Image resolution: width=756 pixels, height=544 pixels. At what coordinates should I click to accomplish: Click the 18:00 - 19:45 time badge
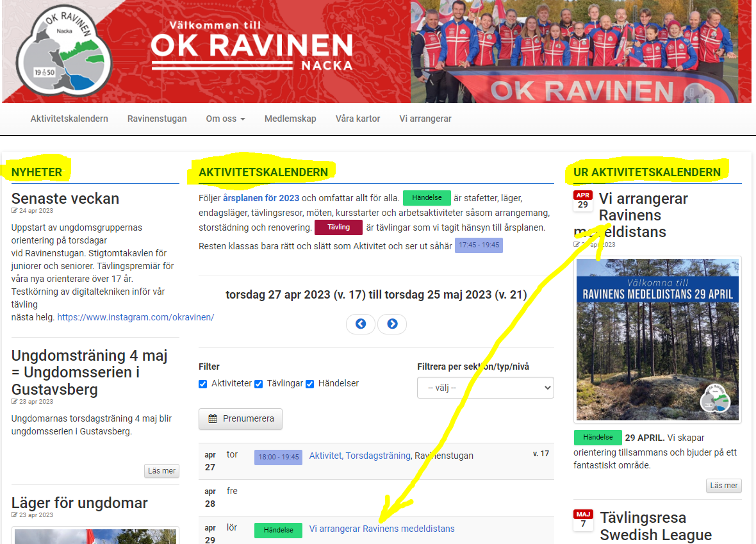click(278, 457)
